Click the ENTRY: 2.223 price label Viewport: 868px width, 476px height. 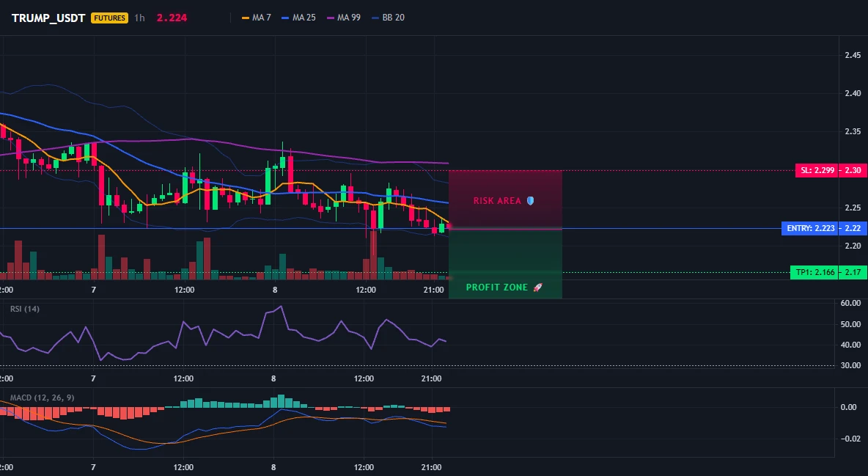click(x=810, y=228)
